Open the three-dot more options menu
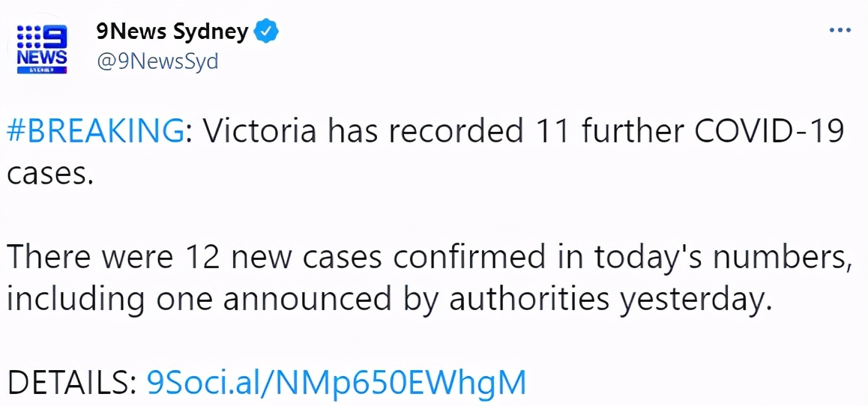This screenshot has width=868, height=406. pyautogui.click(x=840, y=30)
